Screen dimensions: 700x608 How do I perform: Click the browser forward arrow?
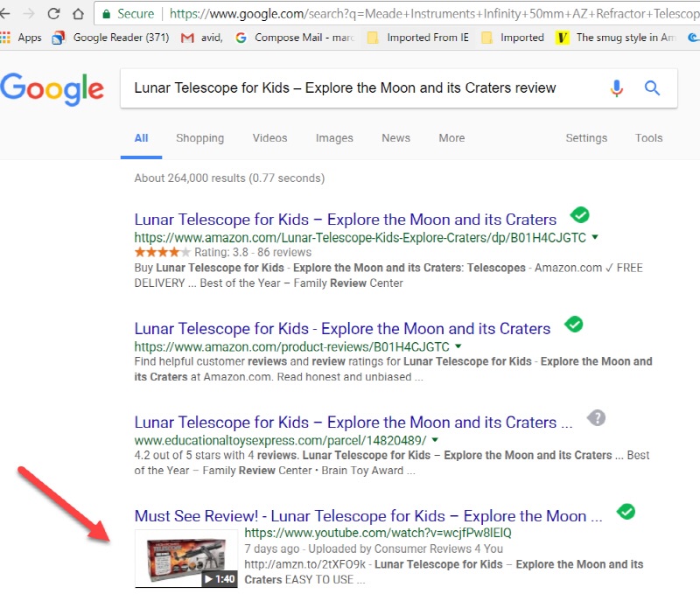29,14
